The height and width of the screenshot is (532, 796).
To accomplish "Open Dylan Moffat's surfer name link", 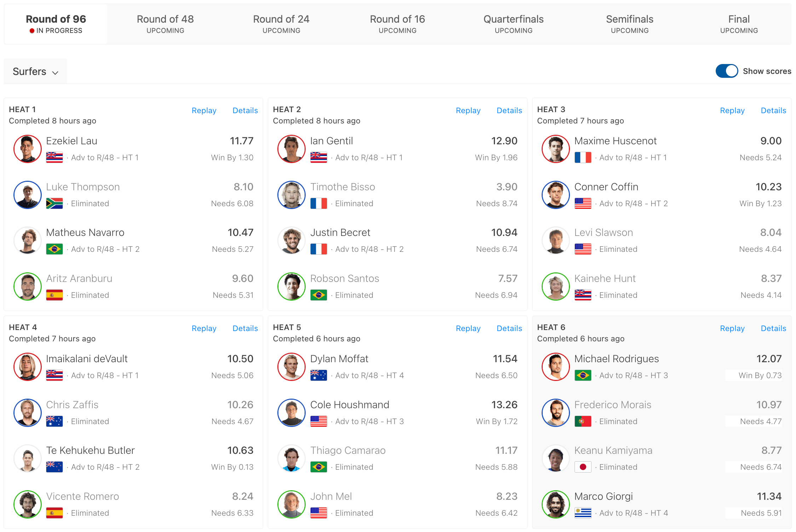I will point(339,359).
